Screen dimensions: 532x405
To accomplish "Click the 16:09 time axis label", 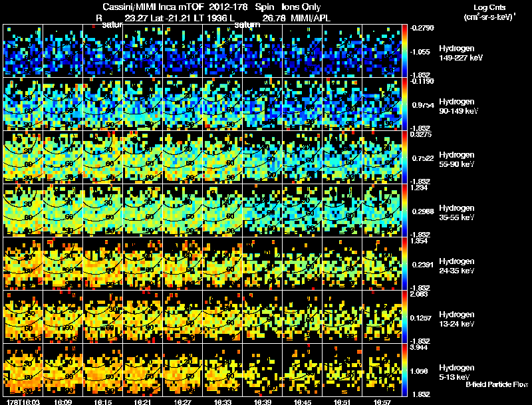I will 63,402.
